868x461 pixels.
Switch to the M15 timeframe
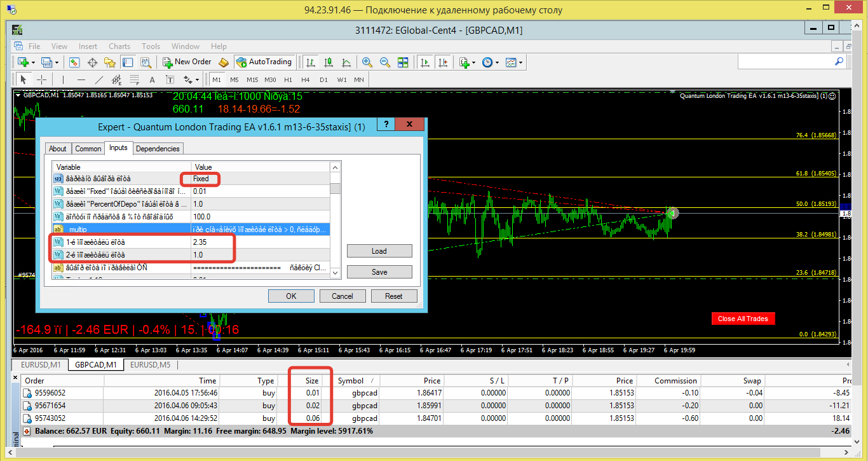[x=252, y=80]
